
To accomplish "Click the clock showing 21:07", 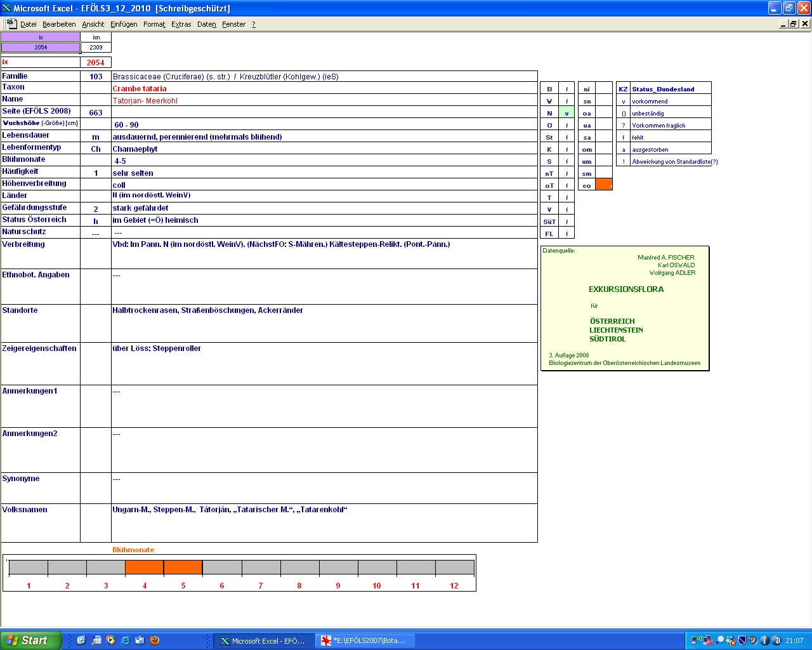I will click(x=794, y=640).
